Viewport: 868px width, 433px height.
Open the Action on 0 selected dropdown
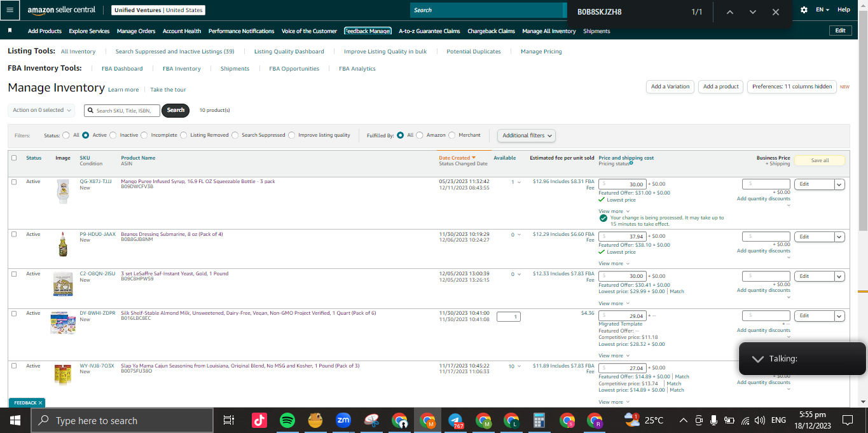tap(41, 110)
